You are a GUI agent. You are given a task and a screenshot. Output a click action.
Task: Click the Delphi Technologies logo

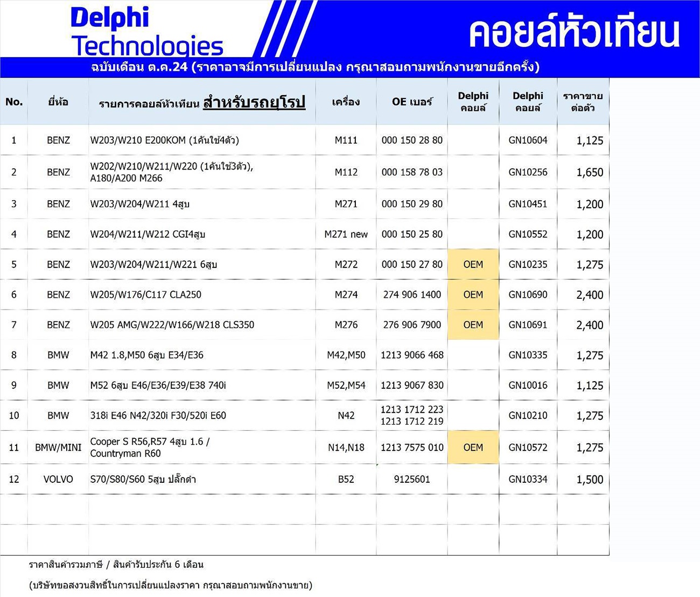click(146, 32)
